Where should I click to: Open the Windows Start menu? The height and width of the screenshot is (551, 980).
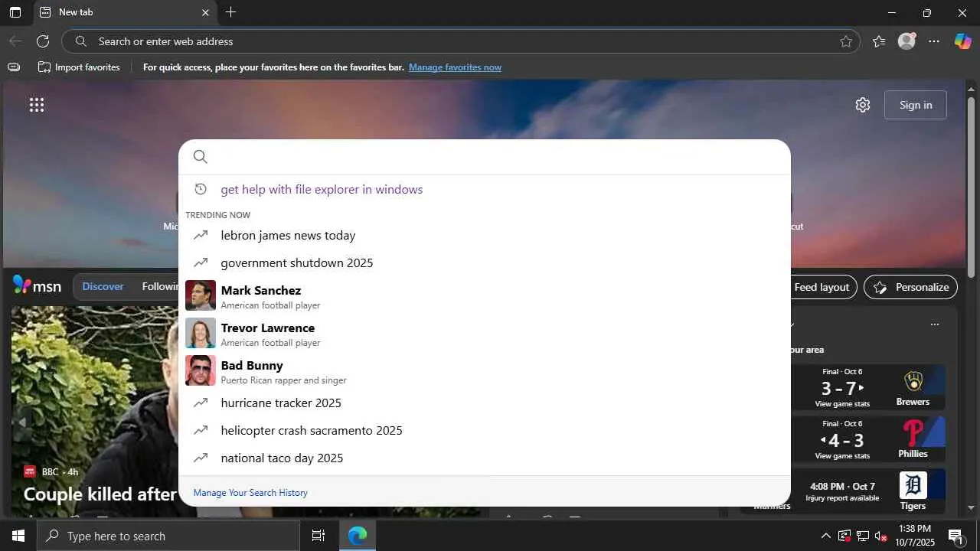click(18, 536)
